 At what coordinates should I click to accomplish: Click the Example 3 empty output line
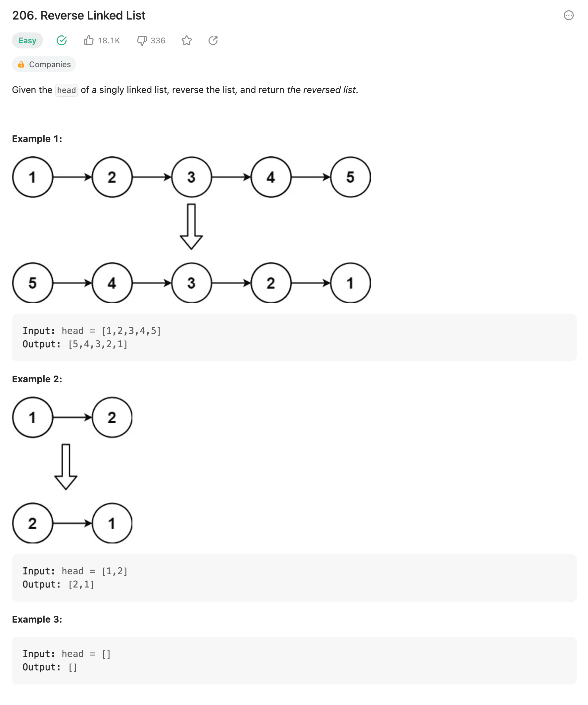click(x=50, y=667)
